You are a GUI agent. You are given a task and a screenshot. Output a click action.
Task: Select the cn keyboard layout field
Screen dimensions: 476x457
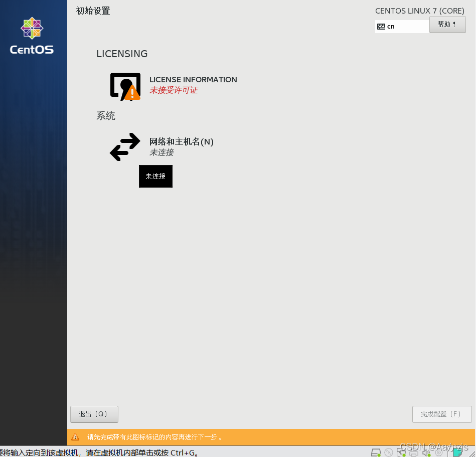[402, 27]
